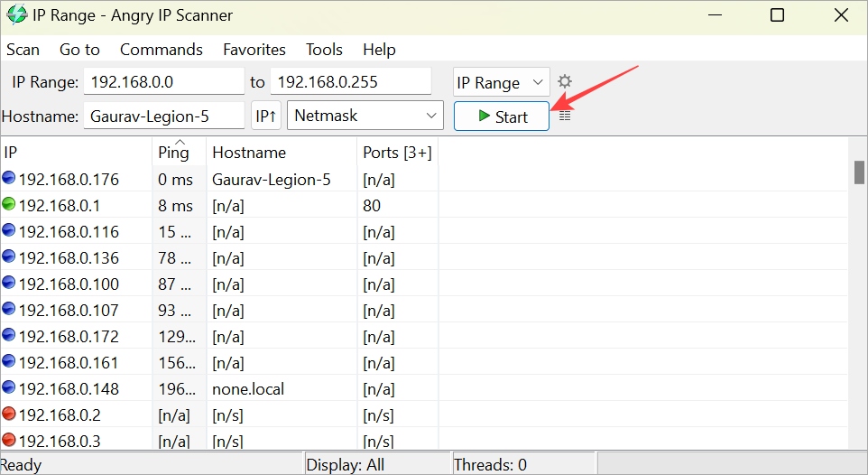The height and width of the screenshot is (475, 868).
Task: Click the blue status dot for 192.168.0.100
Action: tap(9, 282)
